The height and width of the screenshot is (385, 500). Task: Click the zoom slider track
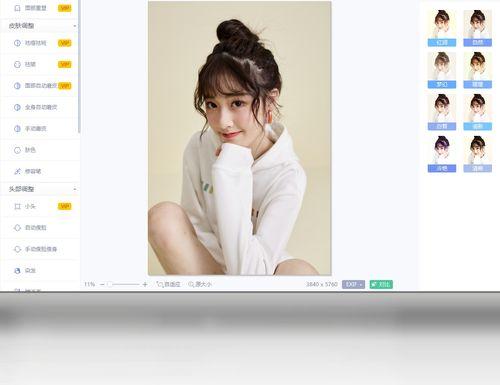pyautogui.click(x=123, y=284)
